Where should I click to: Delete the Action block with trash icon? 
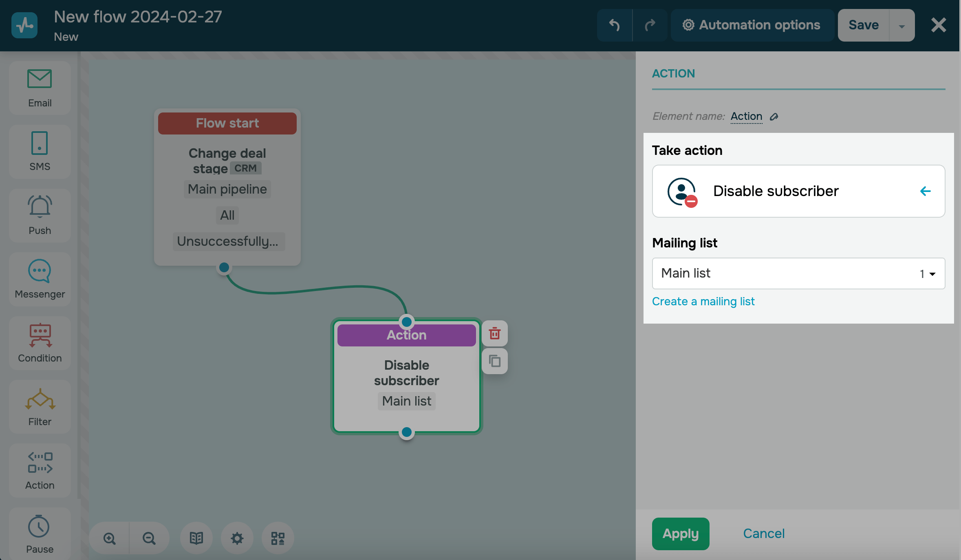(x=494, y=333)
